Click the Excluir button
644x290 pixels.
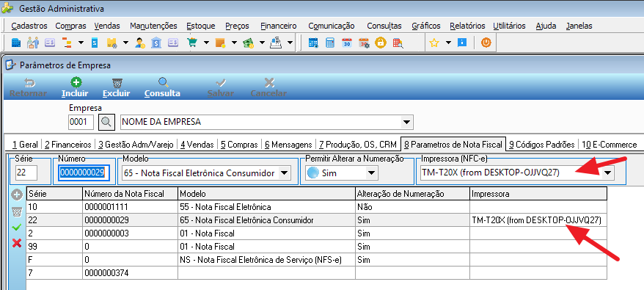pyautogui.click(x=116, y=87)
